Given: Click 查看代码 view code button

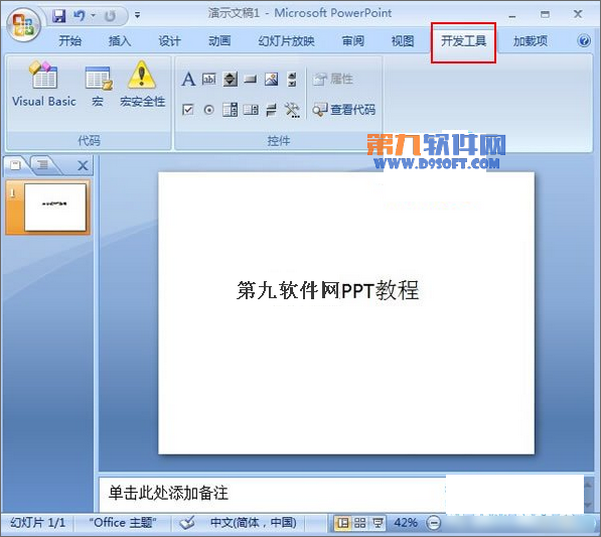Looking at the screenshot, I should coord(343,110).
